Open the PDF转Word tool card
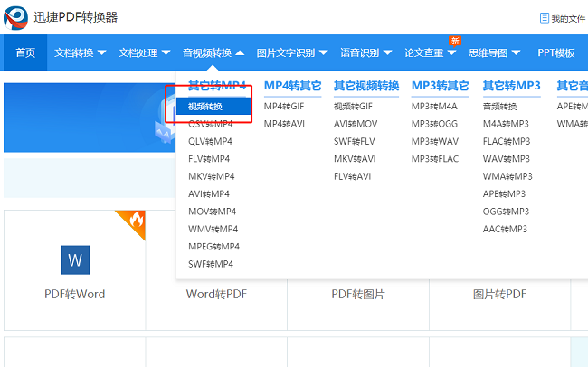Image resolution: width=588 pixels, height=367 pixels. (74, 270)
